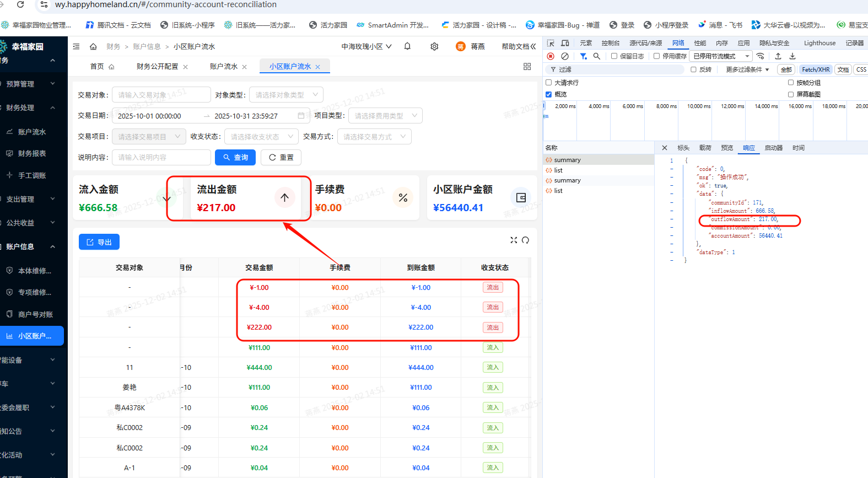This screenshot has height=478, width=868.
Task: Expand the 收支状态 dropdown
Action: click(261, 137)
